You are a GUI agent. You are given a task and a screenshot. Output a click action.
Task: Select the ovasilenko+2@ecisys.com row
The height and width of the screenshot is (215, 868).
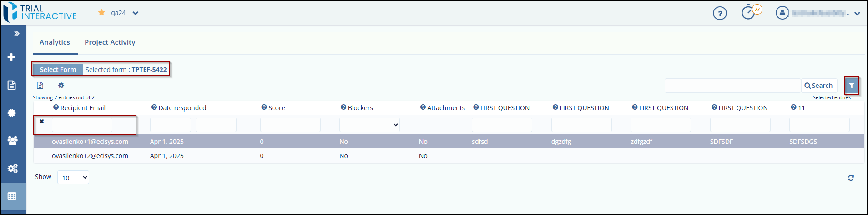(90, 156)
